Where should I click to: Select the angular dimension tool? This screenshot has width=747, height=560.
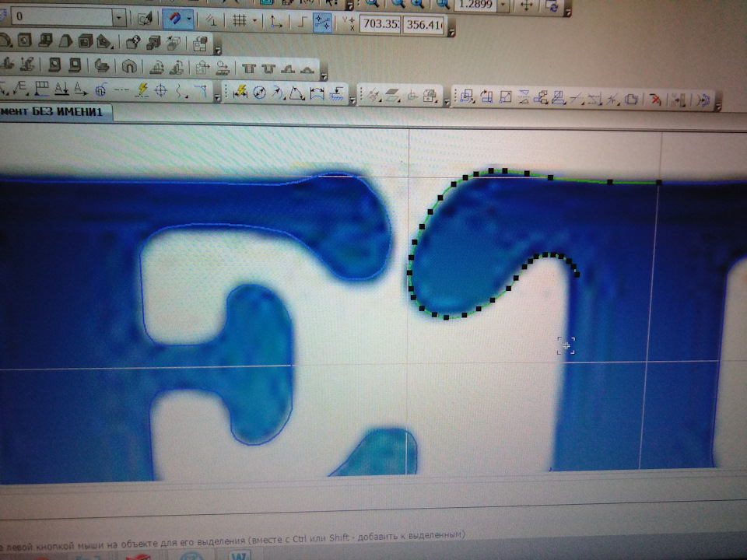click(297, 93)
